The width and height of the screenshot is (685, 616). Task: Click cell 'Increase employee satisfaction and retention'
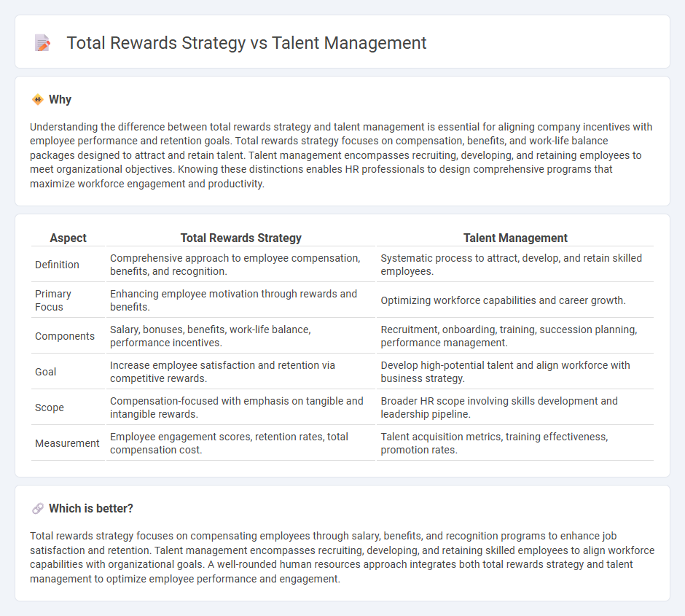click(240, 372)
